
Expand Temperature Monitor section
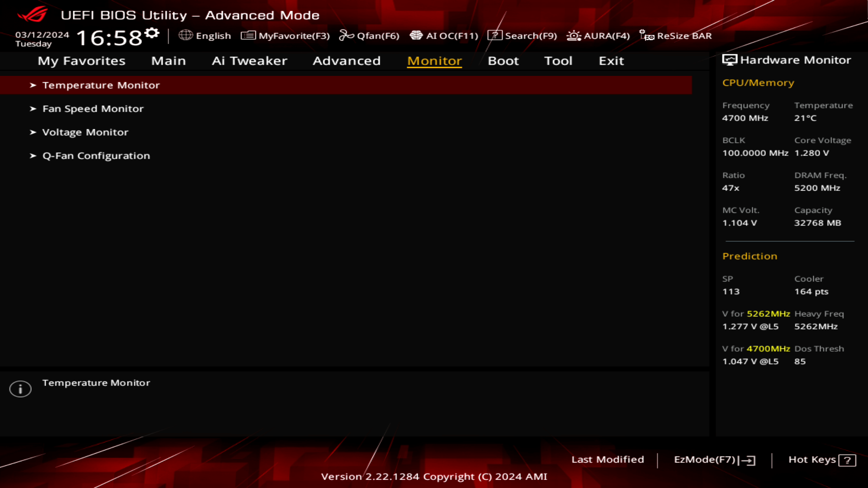[x=101, y=84]
